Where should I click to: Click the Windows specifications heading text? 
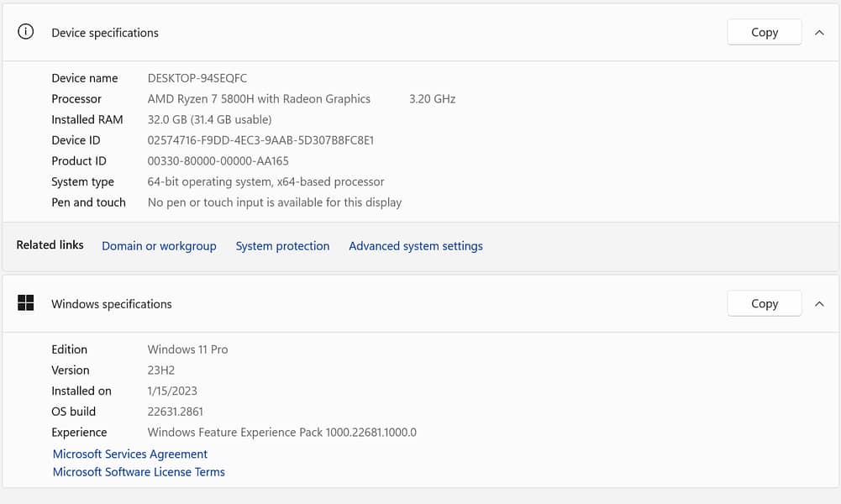click(x=112, y=304)
